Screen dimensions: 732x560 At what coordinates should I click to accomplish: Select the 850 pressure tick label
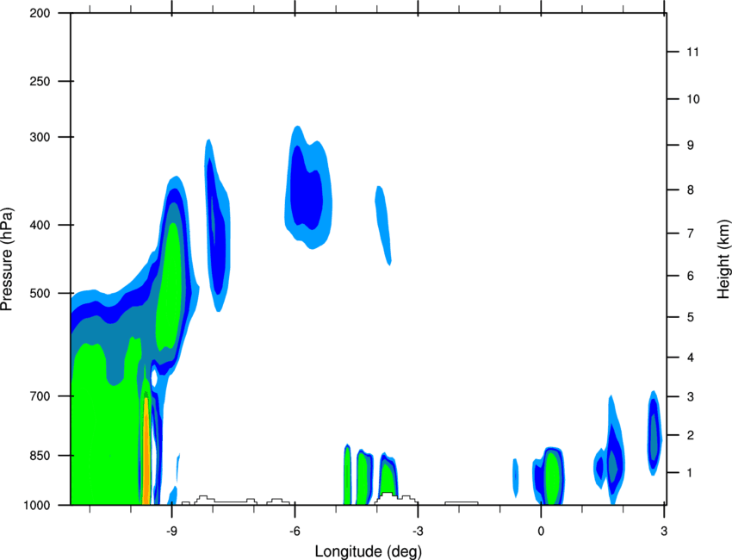click(40, 456)
